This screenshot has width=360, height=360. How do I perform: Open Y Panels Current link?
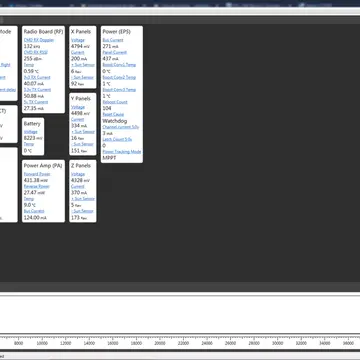[78, 119]
